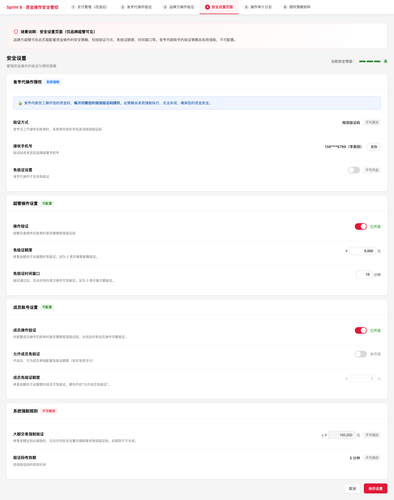Toggle the 允许成员免验证 switch
394x500 pixels.
tap(361, 354)
